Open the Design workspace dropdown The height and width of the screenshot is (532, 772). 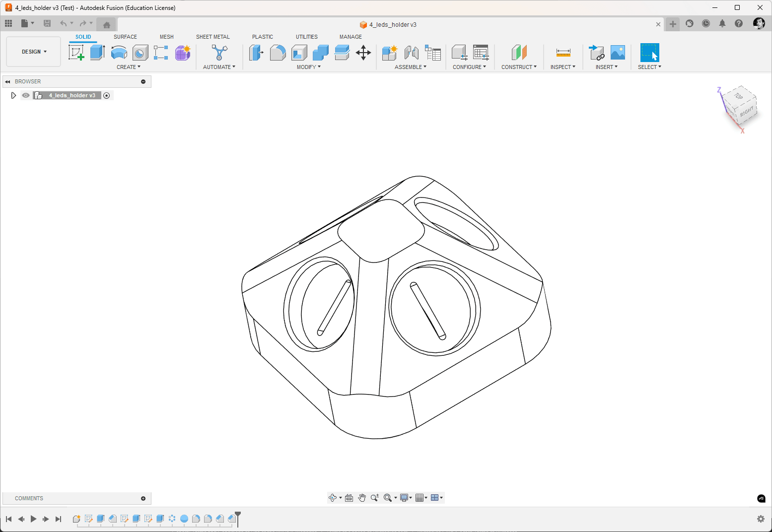[x=34, y=52]
